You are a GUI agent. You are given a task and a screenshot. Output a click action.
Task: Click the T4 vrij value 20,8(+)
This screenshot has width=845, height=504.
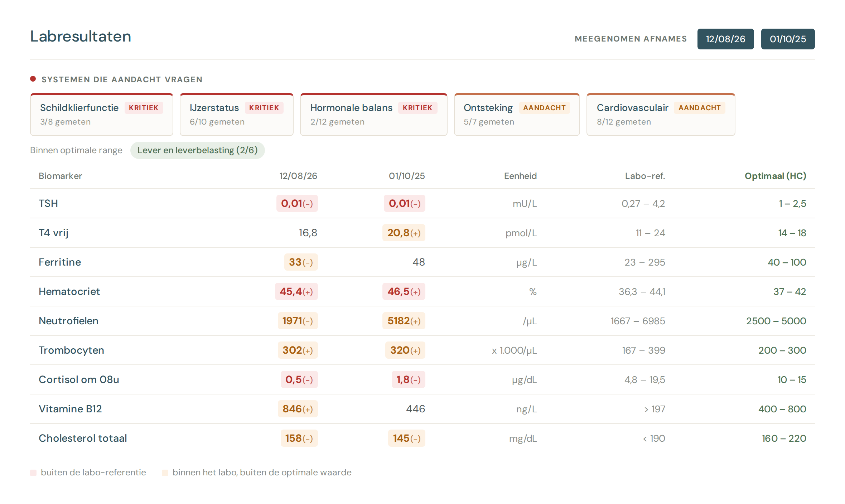[x=404, y=233]
